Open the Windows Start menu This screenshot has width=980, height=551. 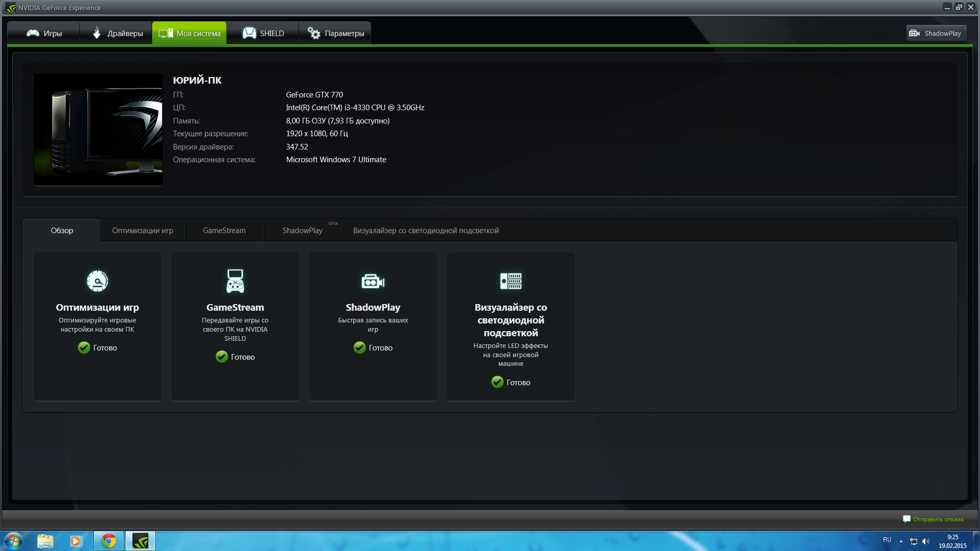click(x=13, y=541)
